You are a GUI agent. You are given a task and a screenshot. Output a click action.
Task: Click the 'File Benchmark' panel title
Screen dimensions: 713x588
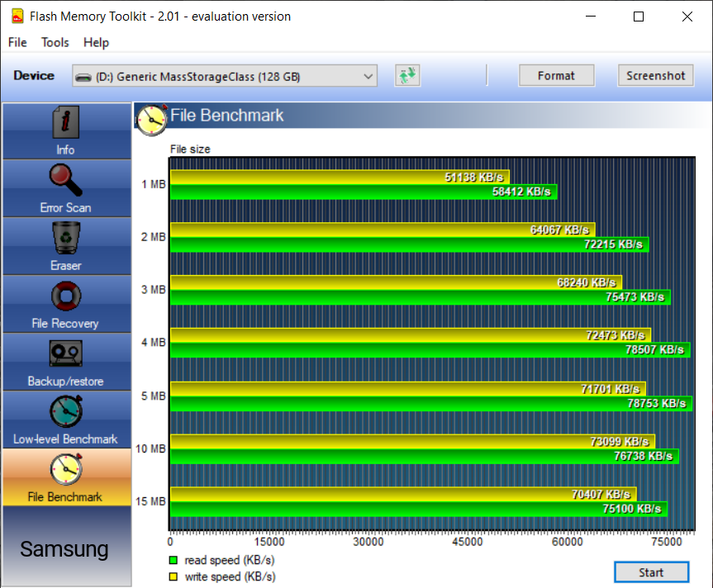227,116
